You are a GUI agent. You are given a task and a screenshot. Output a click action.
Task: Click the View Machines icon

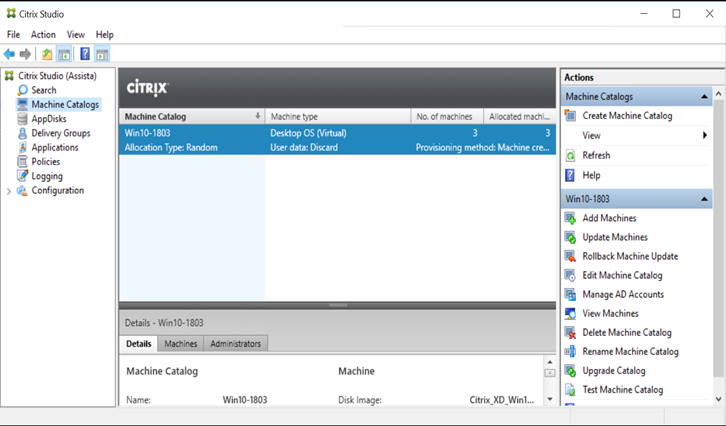pos(570,313)
